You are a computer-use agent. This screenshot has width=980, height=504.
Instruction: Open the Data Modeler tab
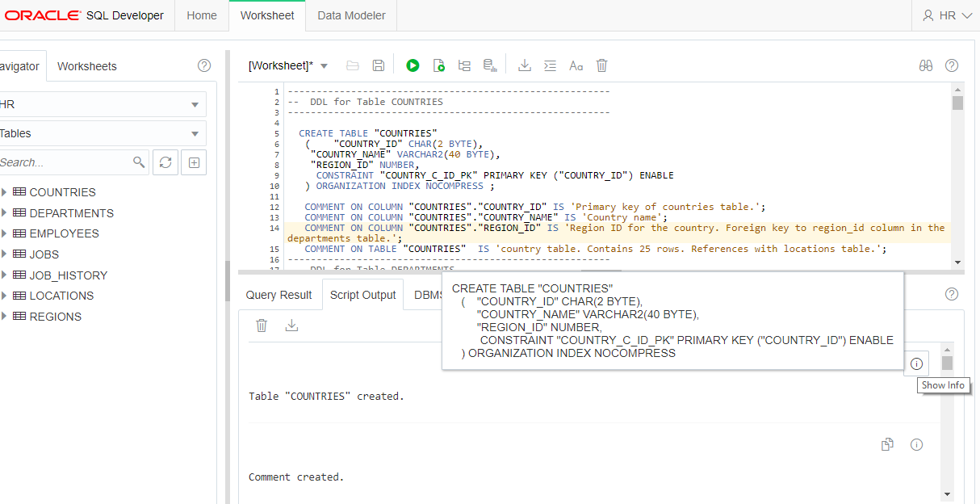[x=351, y=15]
